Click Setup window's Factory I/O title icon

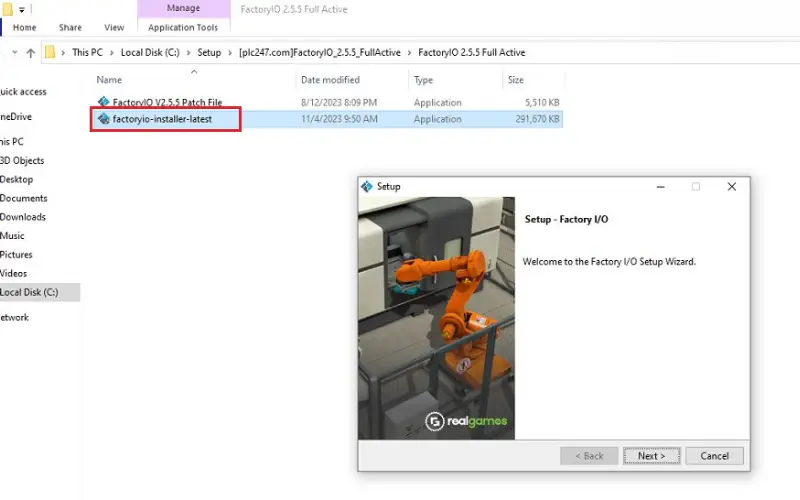367,187
